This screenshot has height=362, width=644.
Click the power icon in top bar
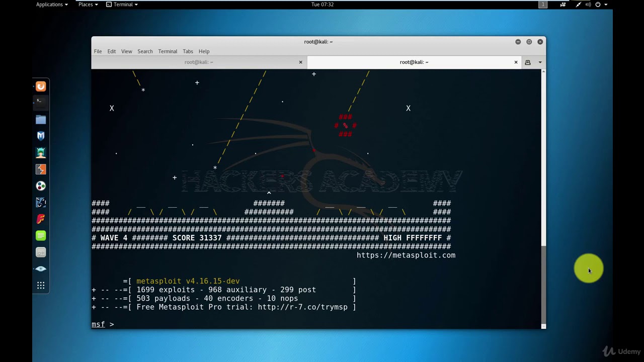[598, 5]
